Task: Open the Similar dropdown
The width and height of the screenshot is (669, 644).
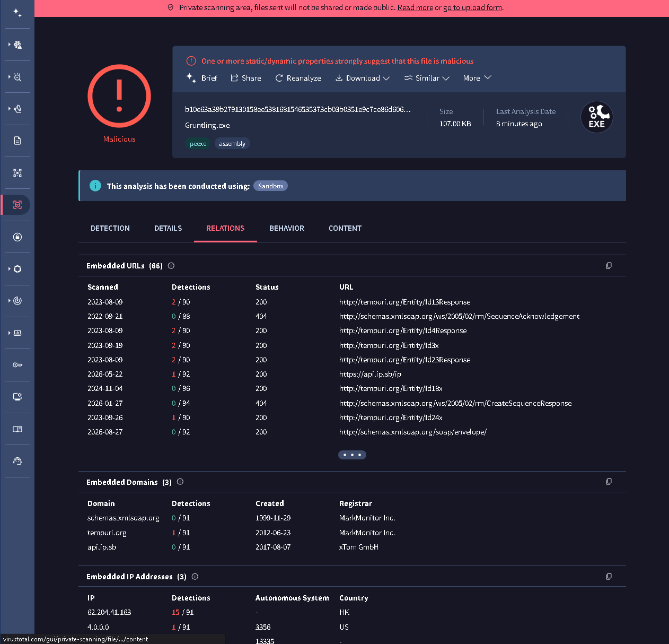Action: pos(427,78)
